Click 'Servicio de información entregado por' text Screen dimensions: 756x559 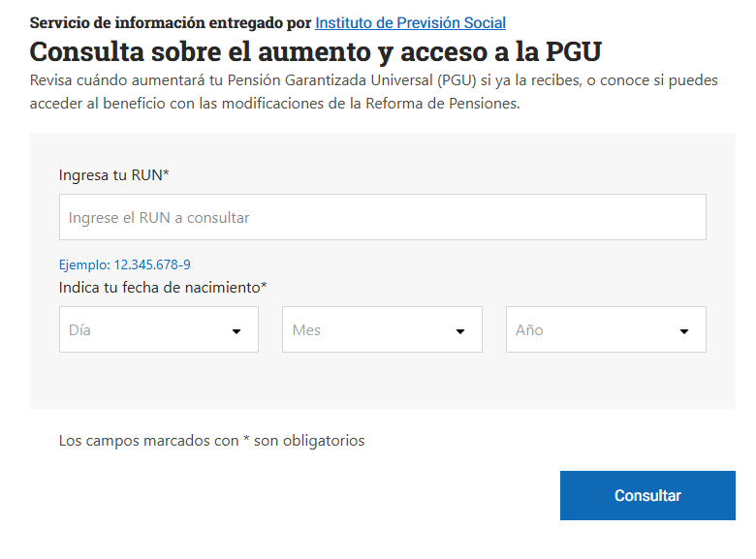coord(171,22)
